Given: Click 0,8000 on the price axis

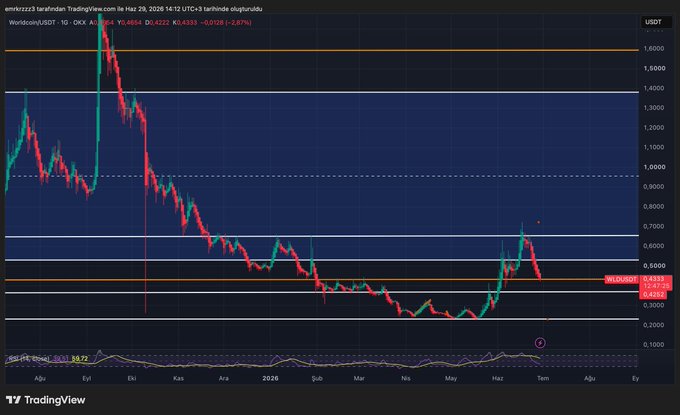Looking at the screenshot, I should (x=654, y=206).
